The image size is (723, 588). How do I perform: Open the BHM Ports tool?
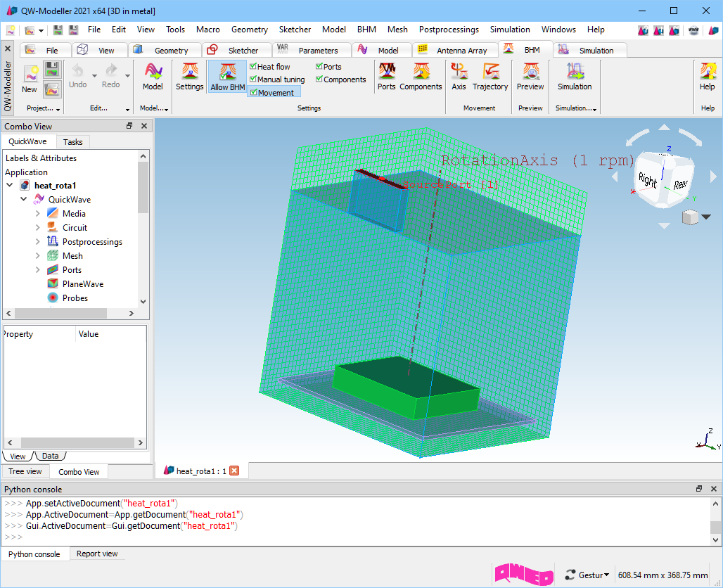tap(386, 77)
